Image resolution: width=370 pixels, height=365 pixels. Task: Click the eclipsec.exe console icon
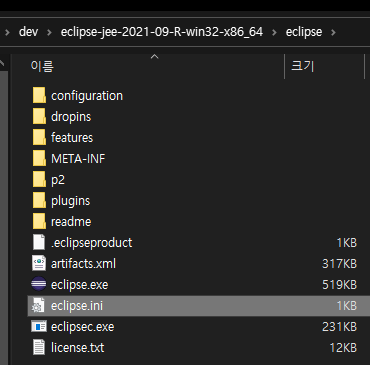[39, 327]
